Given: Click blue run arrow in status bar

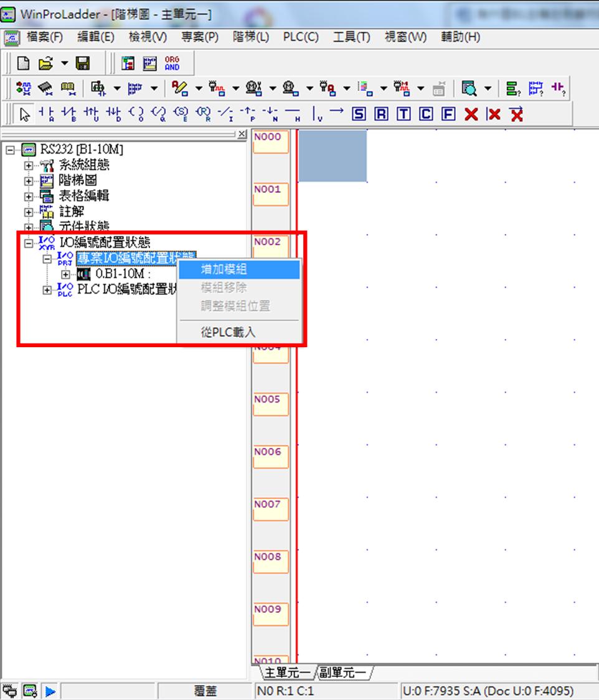Looking at the screenshot, I should (x=50, y=691).
